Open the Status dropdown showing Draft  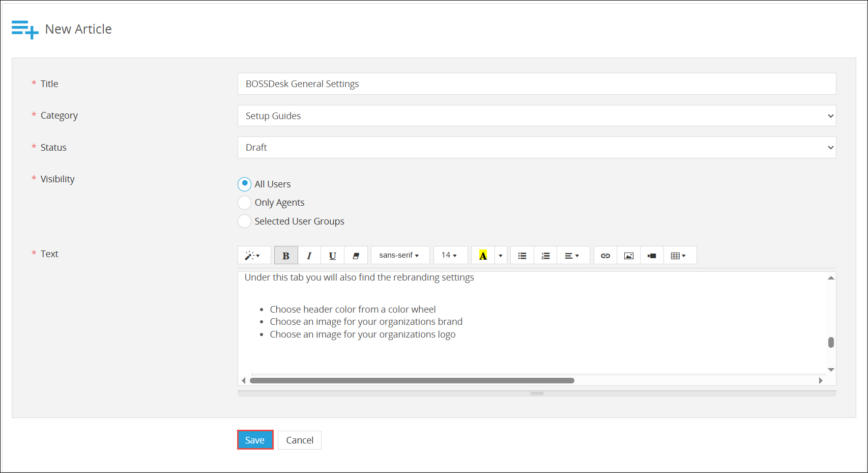click(537, 148)
